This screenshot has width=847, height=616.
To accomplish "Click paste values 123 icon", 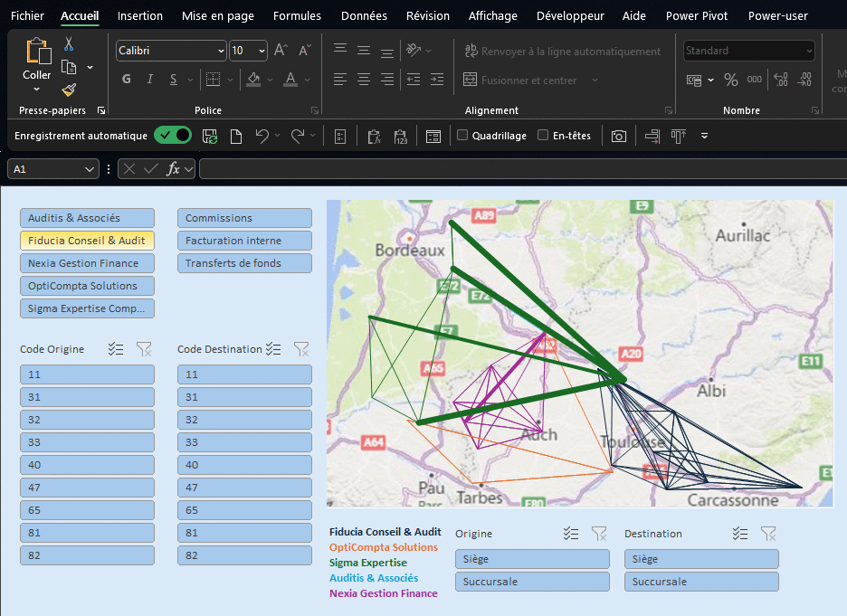I will click(x=401, y=136).
